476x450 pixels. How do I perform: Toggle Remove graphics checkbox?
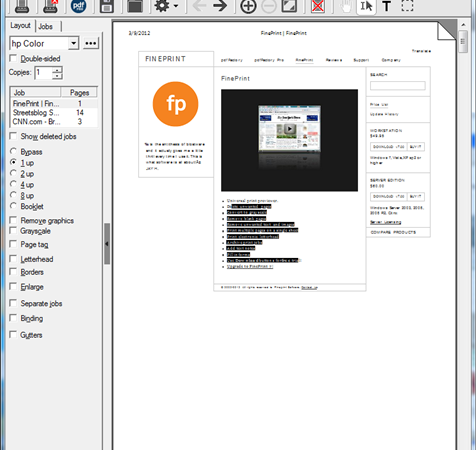coord(13,220)
